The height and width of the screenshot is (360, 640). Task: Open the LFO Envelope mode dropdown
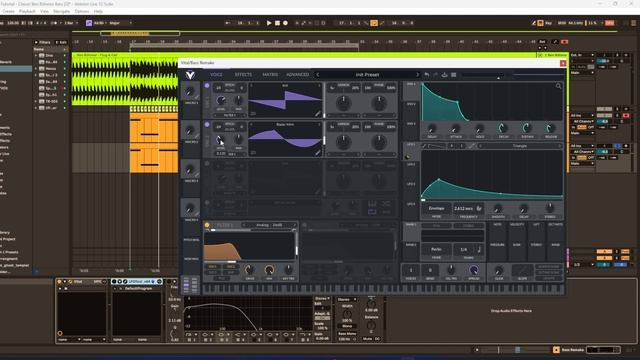(436, 208)
